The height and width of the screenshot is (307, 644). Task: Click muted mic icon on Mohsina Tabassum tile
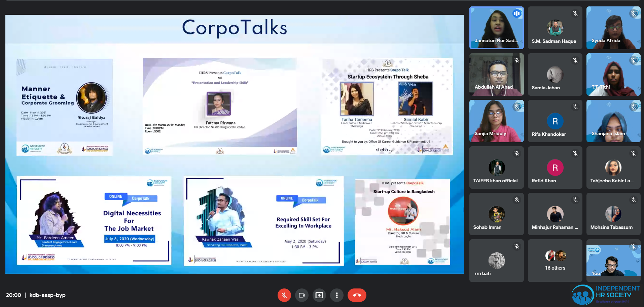click(634, 200)
